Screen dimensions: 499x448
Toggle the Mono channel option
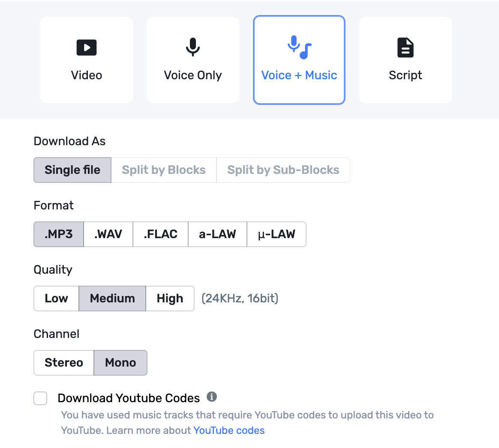(120, 363)
